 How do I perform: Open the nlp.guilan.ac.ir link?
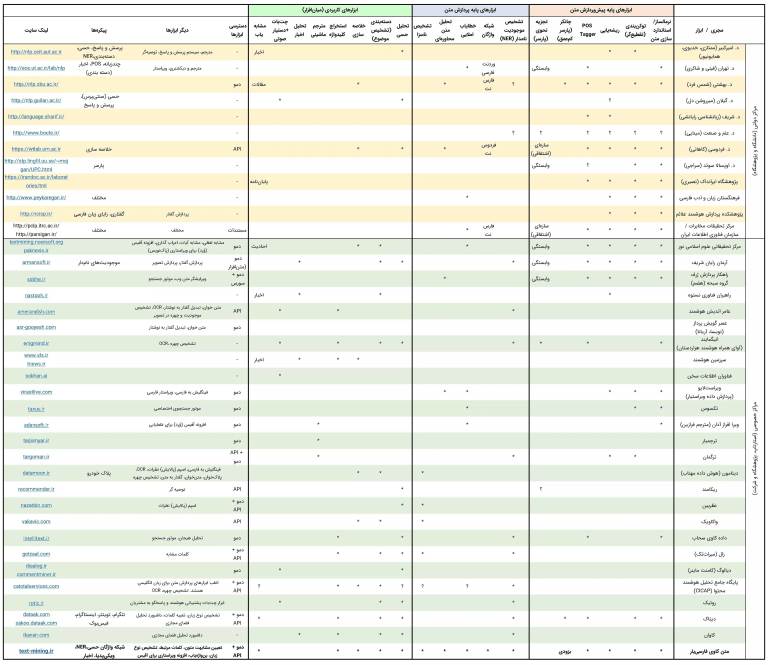[36, 100]
